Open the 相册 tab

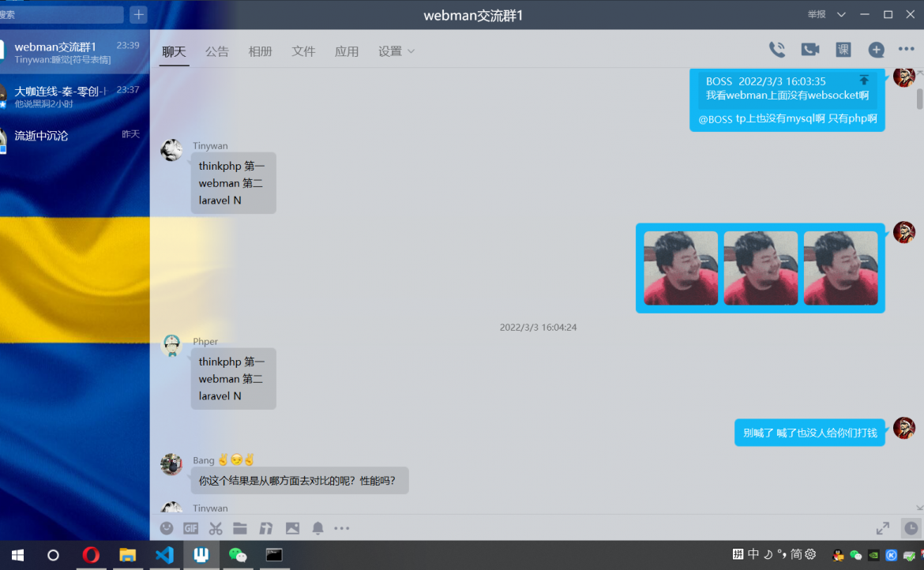tap(260, 52)
